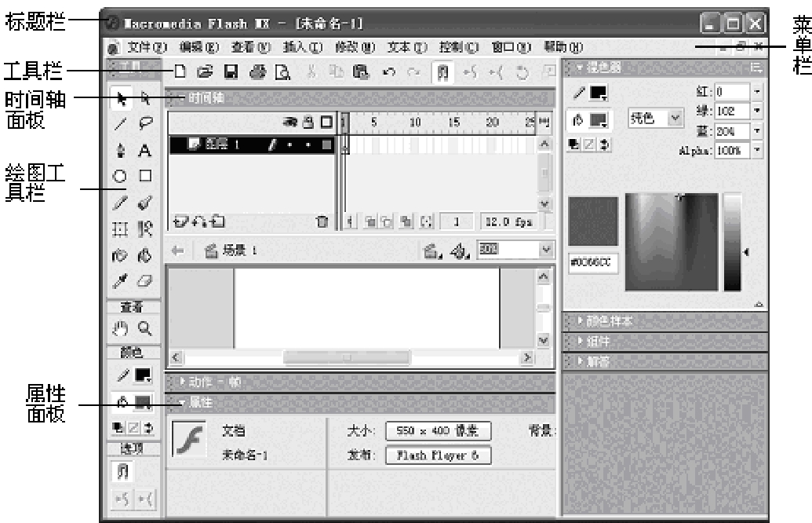
Task: Select the Text tool
Action: click(145, 150)
